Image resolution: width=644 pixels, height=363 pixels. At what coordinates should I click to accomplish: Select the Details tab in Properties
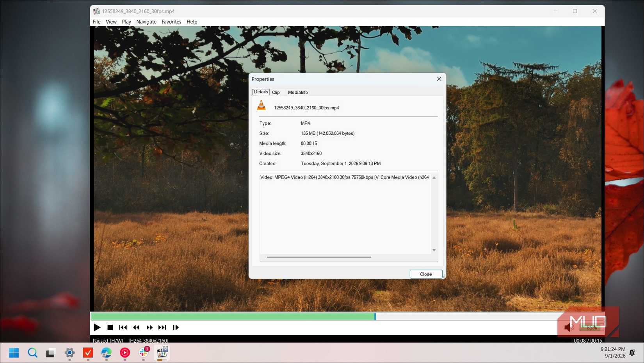coord(261,92)
